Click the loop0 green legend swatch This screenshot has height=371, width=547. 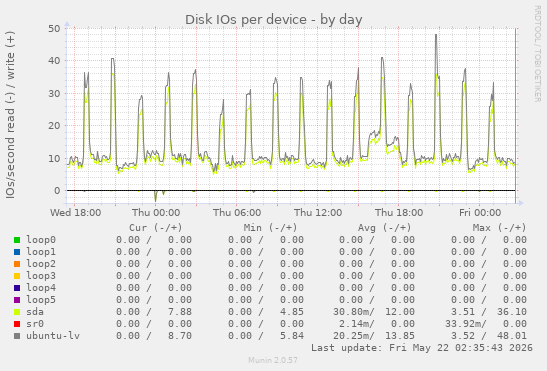point(17,240)
